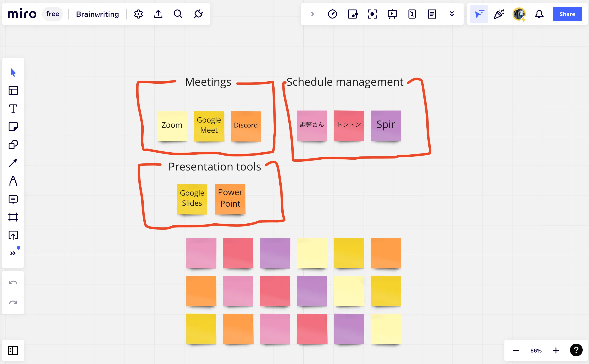Open the Templates tool
The image size is (589, 364).
click(13, 90)
